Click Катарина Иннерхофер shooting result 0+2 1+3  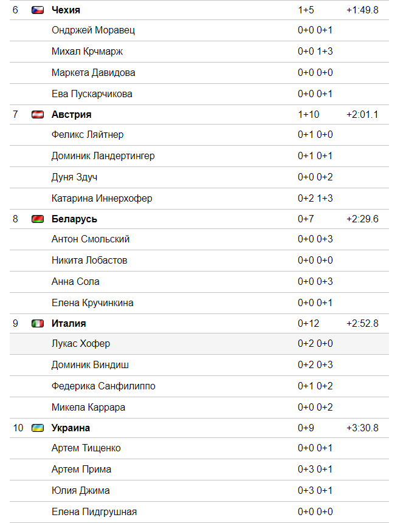coord(315,198)
